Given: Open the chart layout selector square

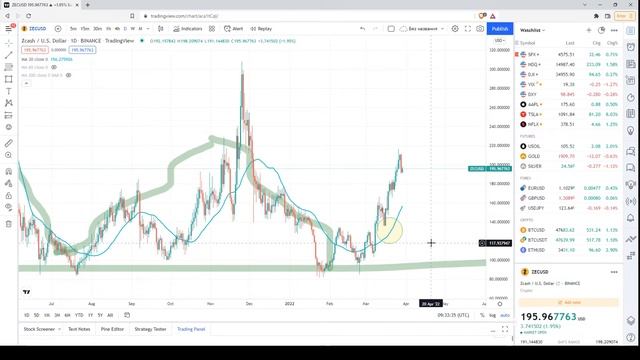Looking at the screenshot, I should click(x=391, y=29).
